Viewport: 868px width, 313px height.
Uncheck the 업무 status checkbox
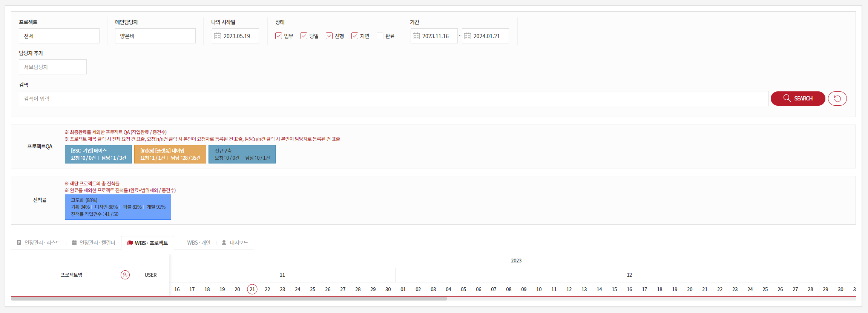coord(279,36)
